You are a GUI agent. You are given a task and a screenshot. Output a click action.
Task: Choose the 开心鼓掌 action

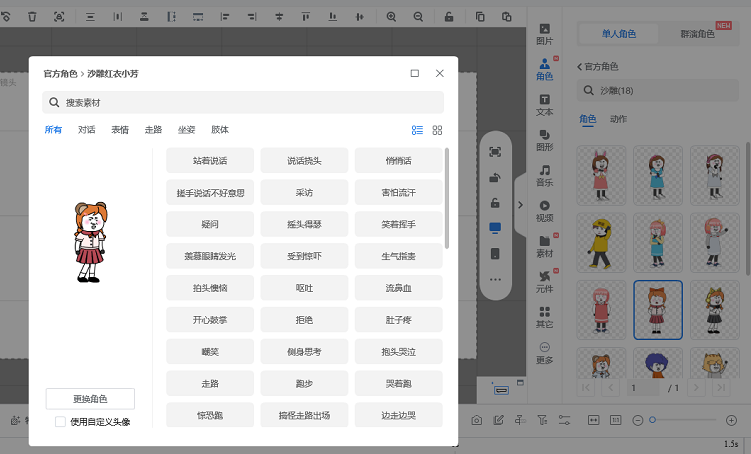[x=210, y=320]
